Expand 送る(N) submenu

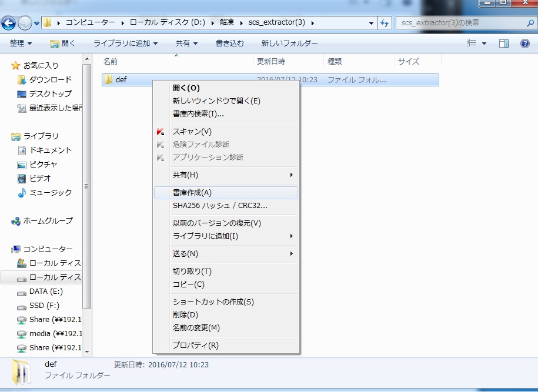(x=226, y=254)
